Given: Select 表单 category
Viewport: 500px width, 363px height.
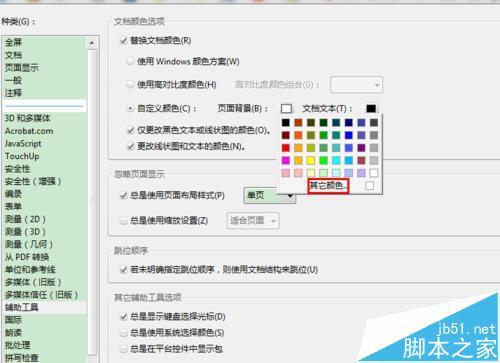Looking at the screenshot, I should [x=44, y=206].
